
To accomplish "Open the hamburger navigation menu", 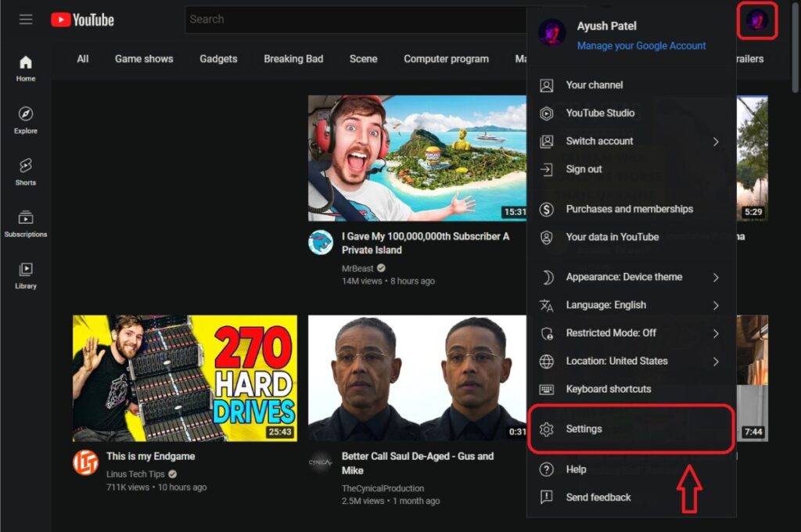I will [26, 20].
